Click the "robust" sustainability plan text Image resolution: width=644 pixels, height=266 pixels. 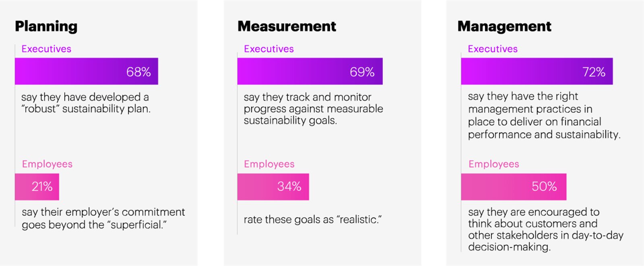click(86, 103)
